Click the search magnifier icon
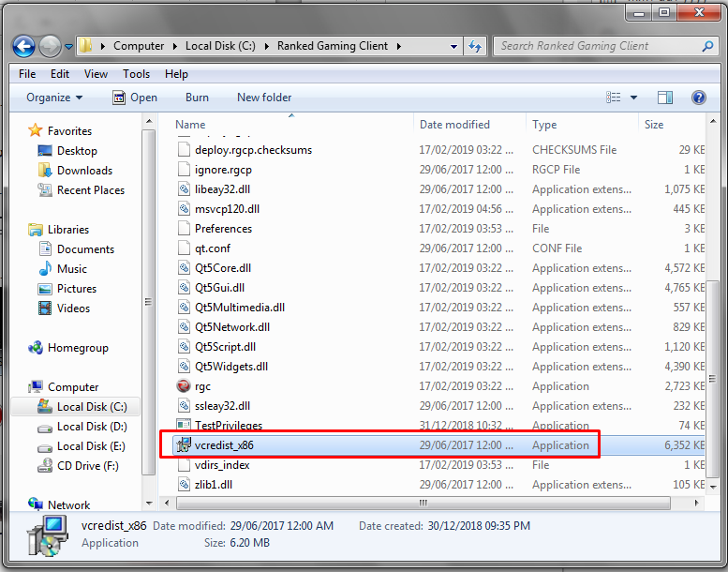Image resolution: width=728 pixels, height=572 pixels. [x=707, y=46]
